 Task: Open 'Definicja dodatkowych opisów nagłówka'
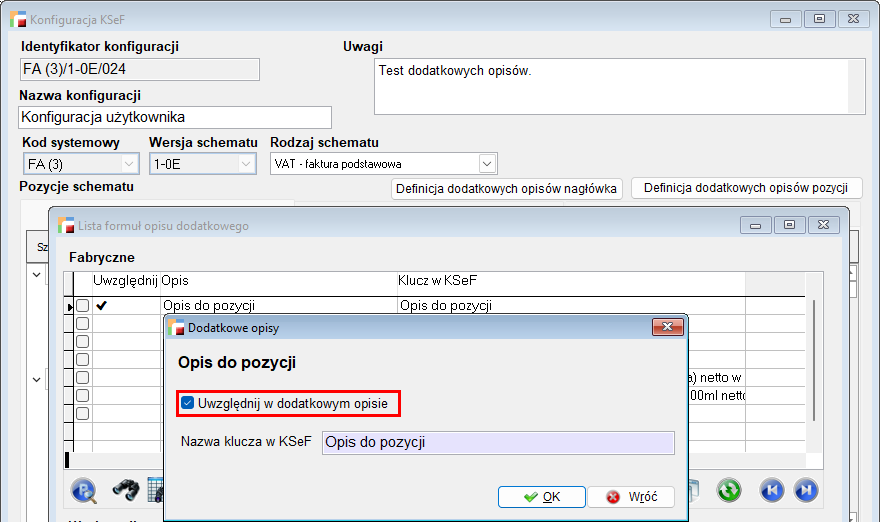(x=507, y=188)
